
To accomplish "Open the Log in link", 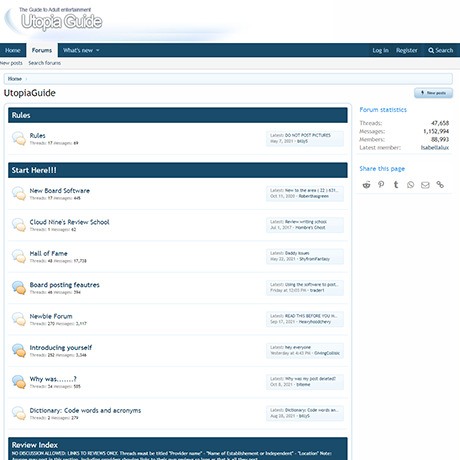I will [380, 50].
